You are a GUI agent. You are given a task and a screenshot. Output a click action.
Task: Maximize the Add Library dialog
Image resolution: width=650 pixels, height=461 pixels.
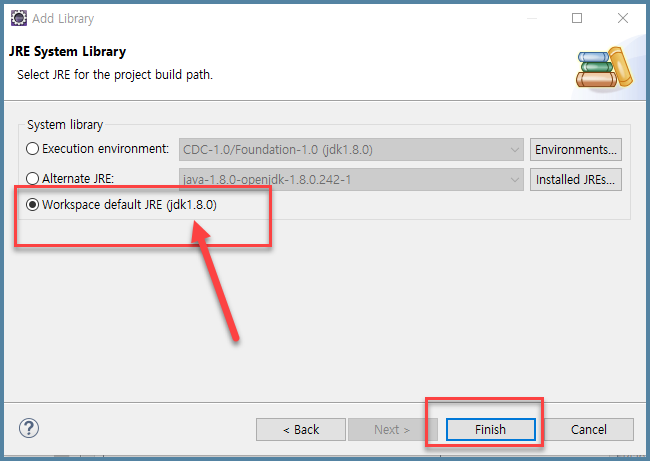[577, 18]
